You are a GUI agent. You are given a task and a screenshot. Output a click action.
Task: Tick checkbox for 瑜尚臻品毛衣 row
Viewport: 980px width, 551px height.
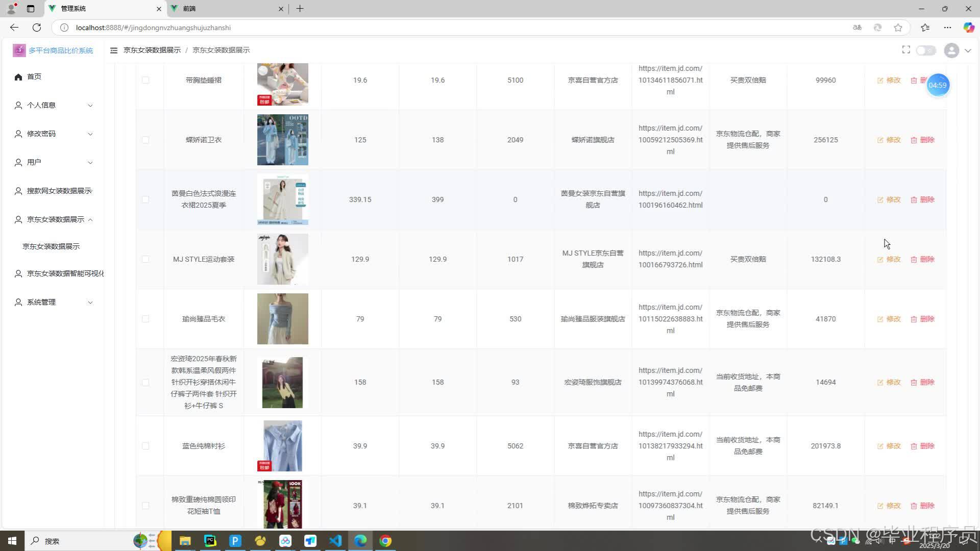pyautogui.click(x=145, y=319)
